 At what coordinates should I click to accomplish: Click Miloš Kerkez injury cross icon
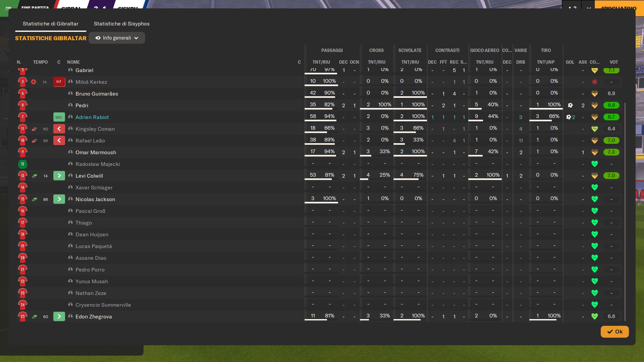point(34,82)
